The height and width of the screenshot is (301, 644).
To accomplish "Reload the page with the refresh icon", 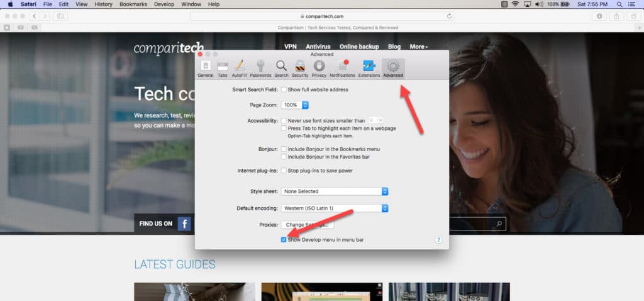I will tap(449, 16).
